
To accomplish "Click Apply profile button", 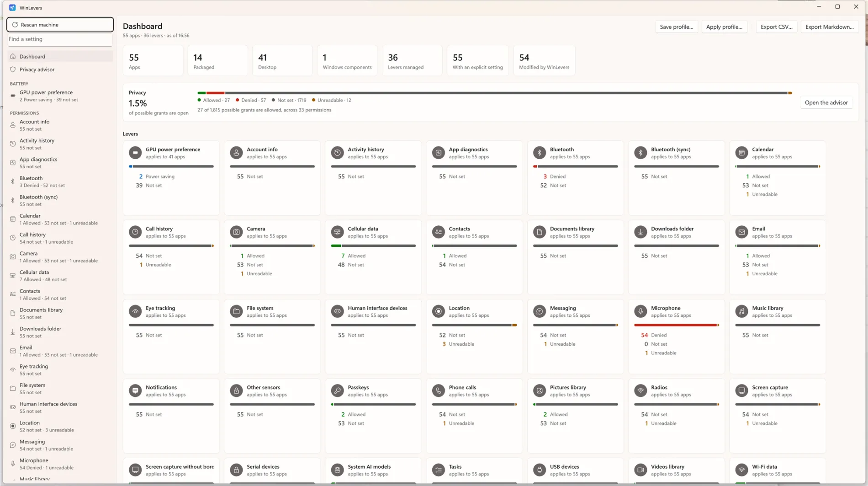I will tap(724, 27).
